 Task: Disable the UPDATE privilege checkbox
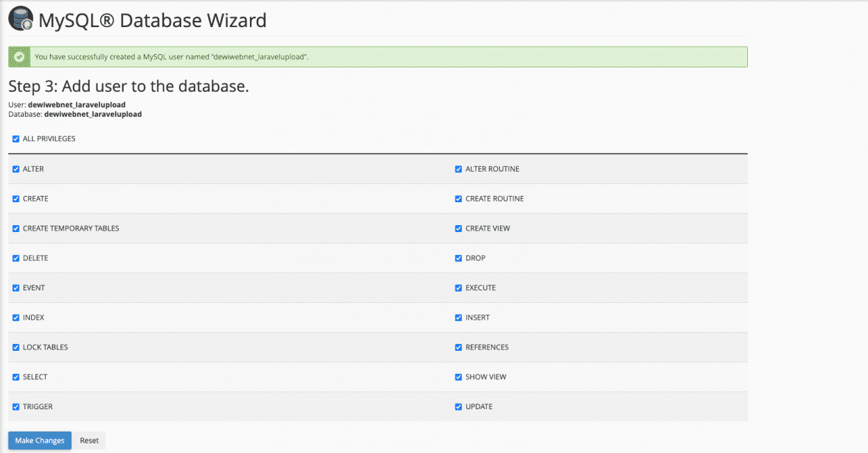(458, 407)
